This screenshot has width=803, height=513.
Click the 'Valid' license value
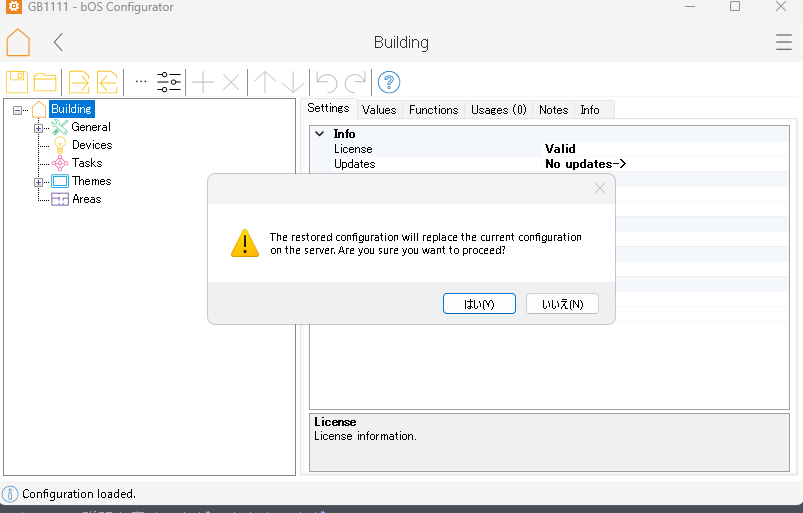[560, 149]
